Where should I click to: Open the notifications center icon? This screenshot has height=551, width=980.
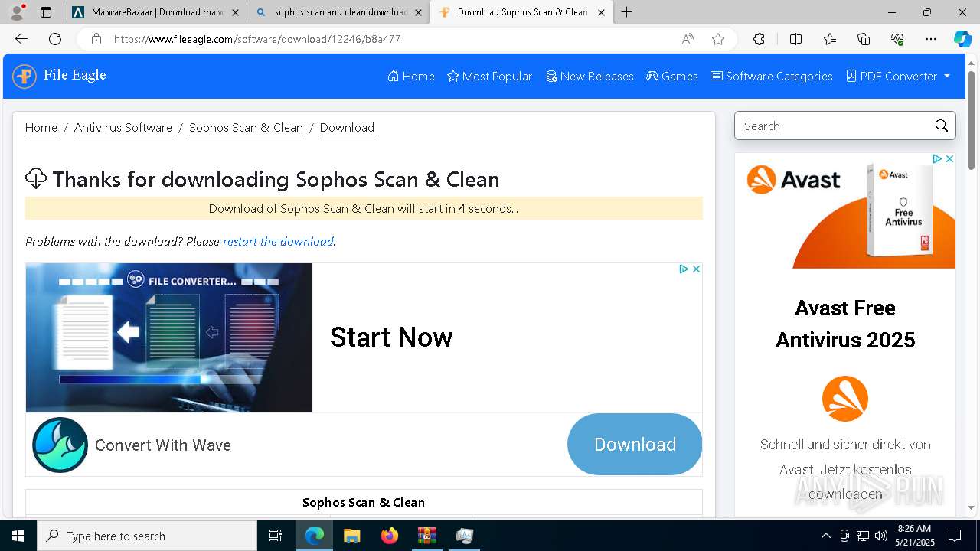click(x=955, y=536)
